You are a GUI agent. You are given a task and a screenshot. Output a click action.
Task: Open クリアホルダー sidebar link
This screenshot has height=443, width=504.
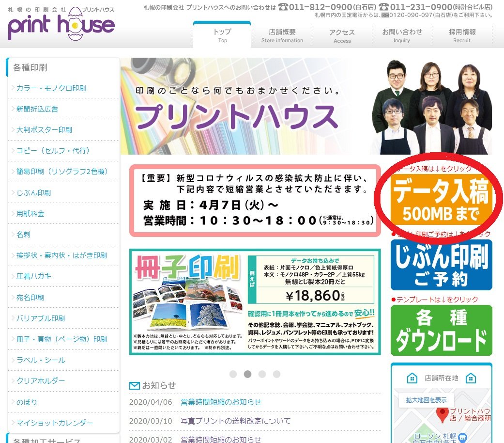pos(41,381)
